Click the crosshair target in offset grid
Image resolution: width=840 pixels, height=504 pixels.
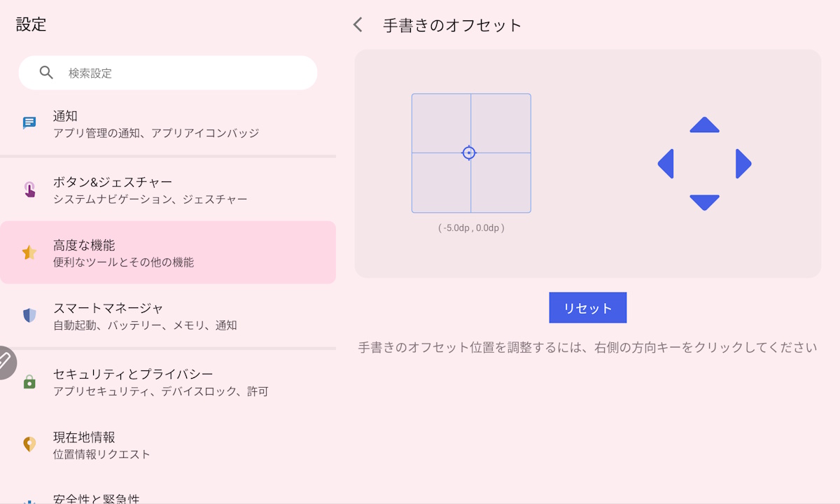[469, 153]
